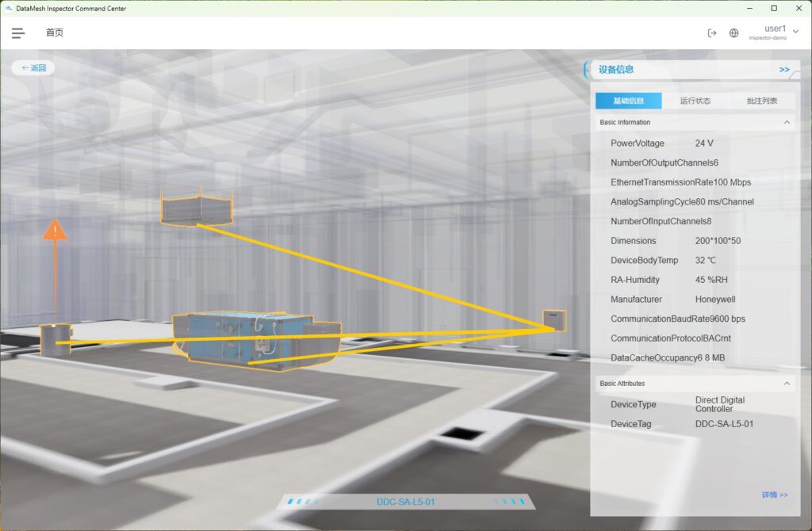Click the logout icon in header
The image size is (812, 531).
pyautogui.click(x=711, y=33)
